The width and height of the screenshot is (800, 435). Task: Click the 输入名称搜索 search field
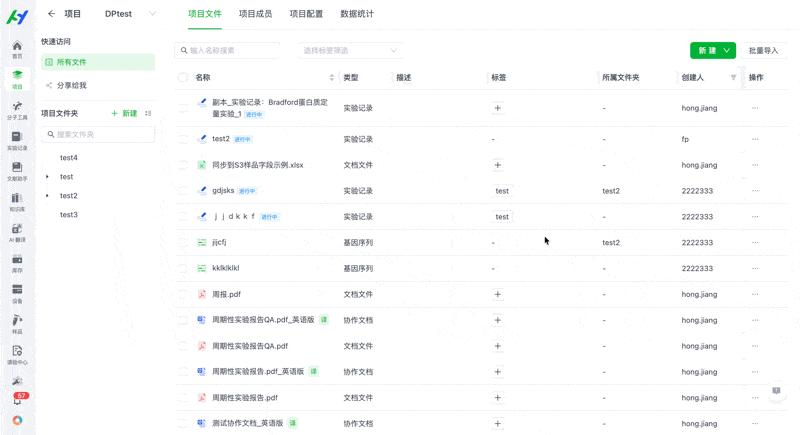[x=227, y=50]
